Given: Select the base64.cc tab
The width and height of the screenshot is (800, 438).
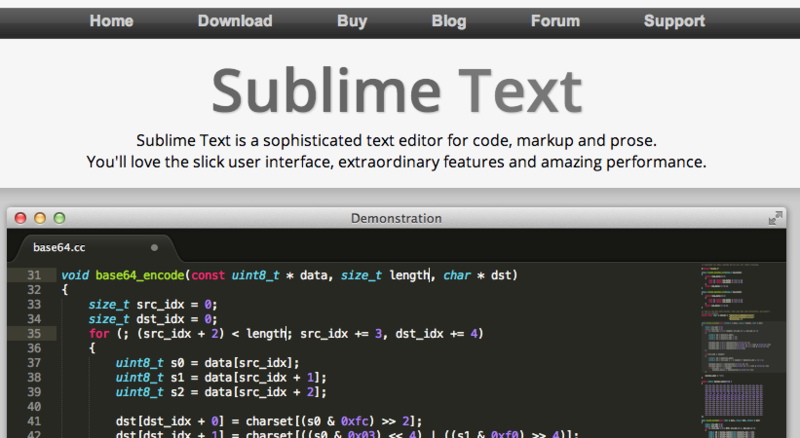Looking at the screenshot, I should 95,248.
